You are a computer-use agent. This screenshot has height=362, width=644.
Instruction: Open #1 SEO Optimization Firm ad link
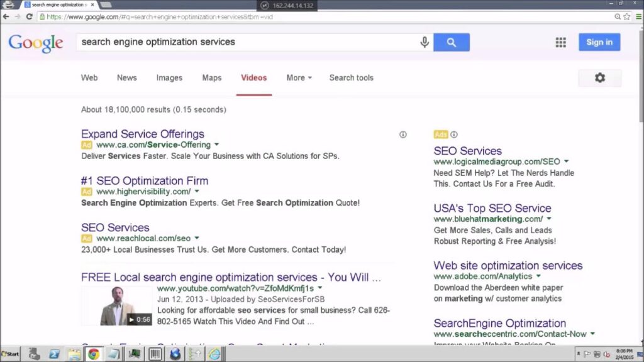pyautogui.click(x=145, y=180)
